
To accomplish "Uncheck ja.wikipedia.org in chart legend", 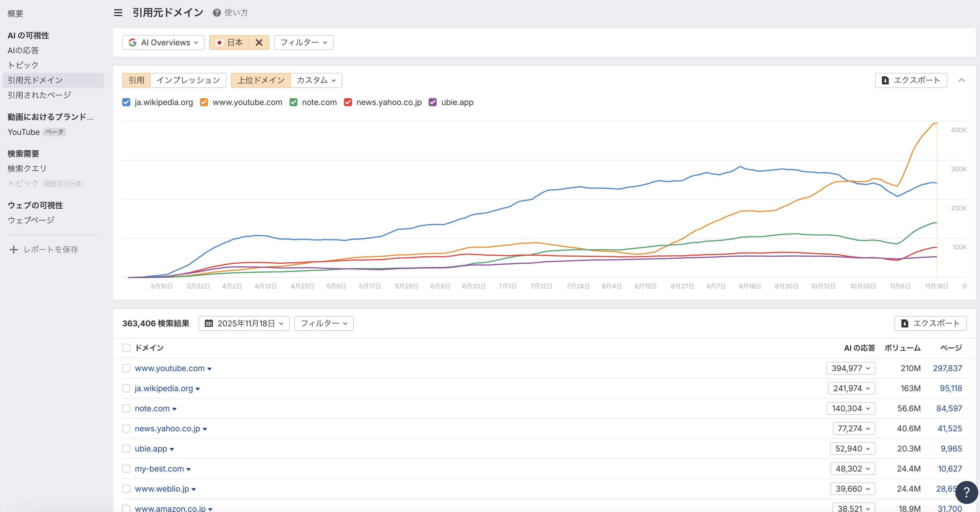I will (126, 102).
